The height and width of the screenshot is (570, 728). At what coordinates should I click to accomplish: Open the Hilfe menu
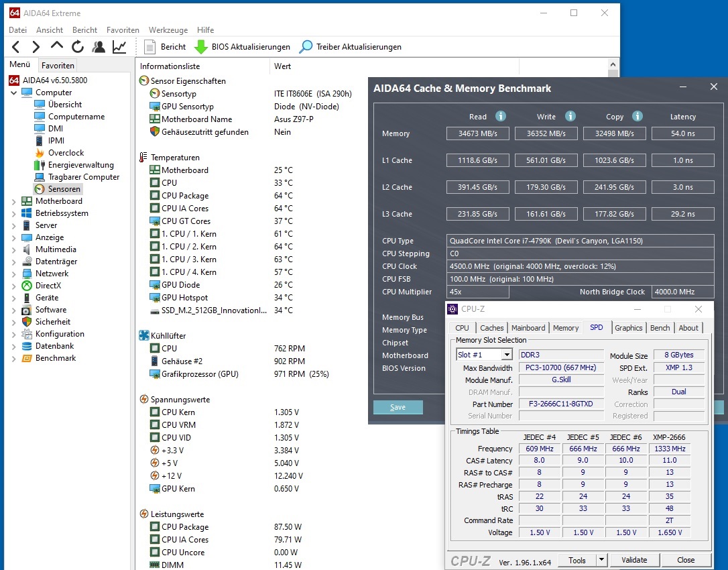[x=205, y=30]
